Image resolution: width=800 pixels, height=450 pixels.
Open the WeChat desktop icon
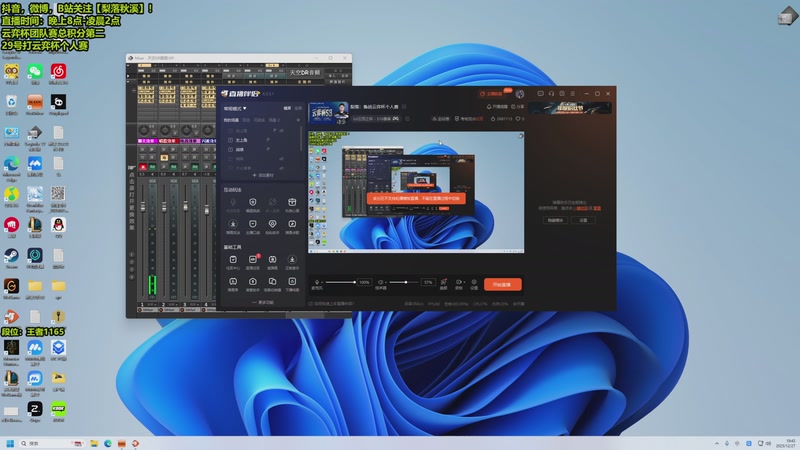tap(35, 71)
